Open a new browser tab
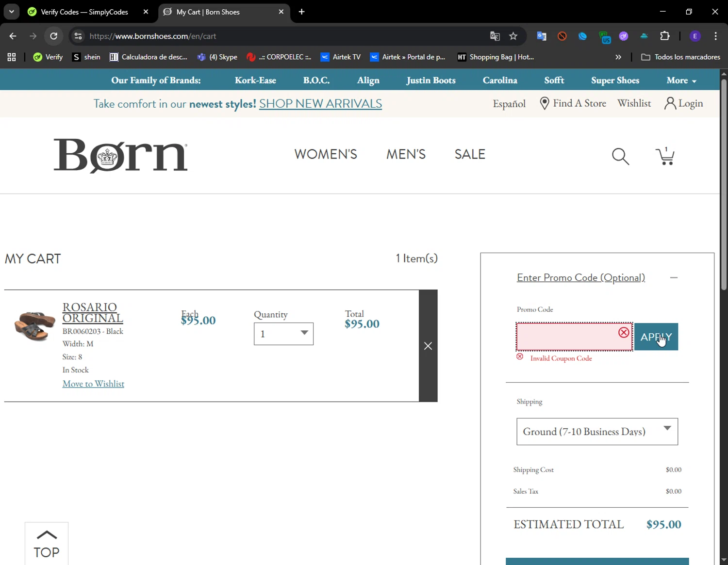This screenshot has width=728, height=565. click(x=302, y=12)
